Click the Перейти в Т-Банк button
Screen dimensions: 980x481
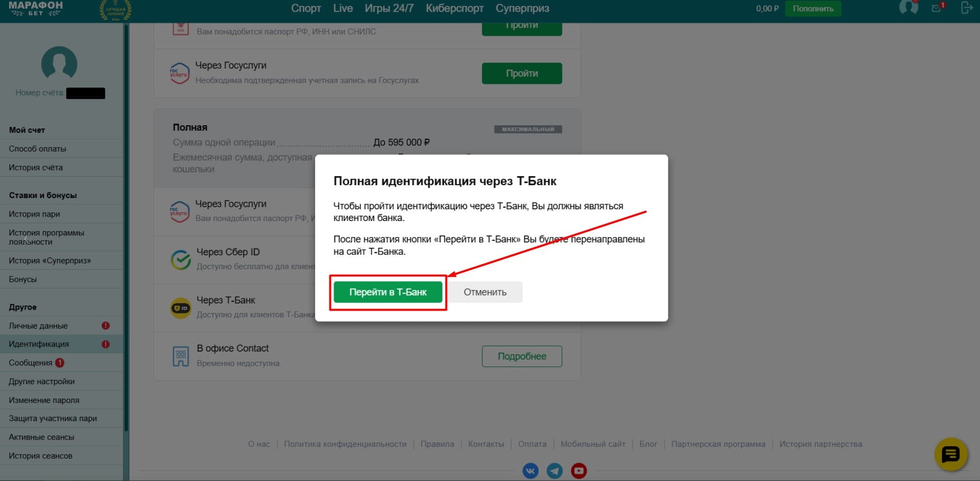coord(388,292)
